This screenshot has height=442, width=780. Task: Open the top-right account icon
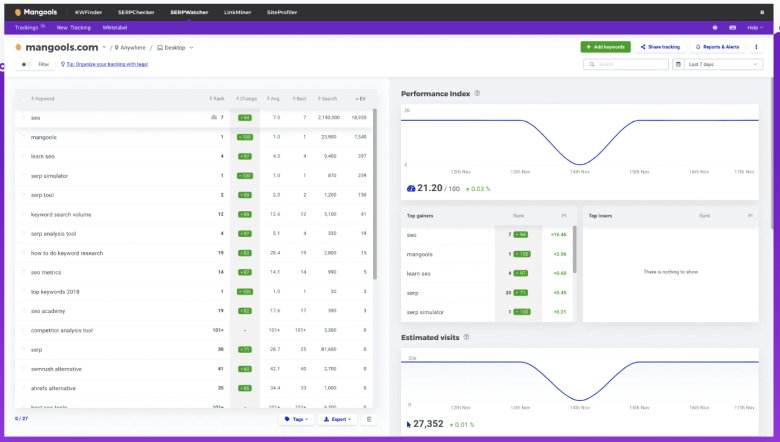point(762,12)
